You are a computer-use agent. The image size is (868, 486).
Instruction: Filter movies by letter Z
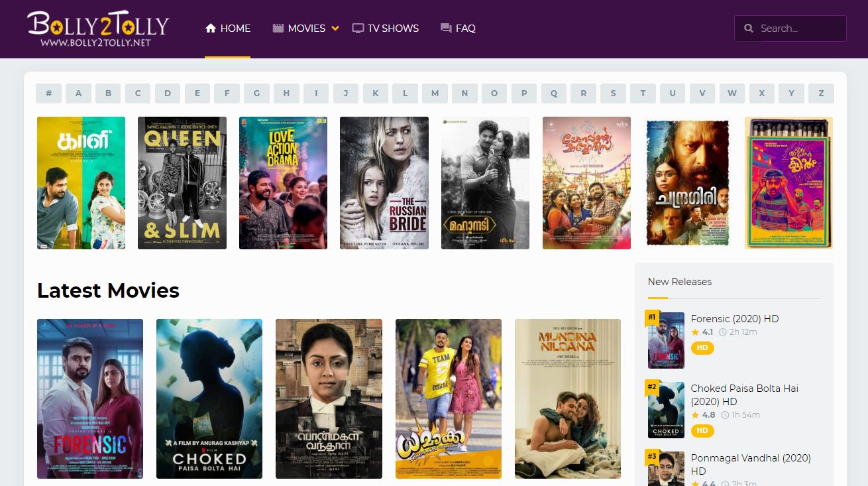821,93
